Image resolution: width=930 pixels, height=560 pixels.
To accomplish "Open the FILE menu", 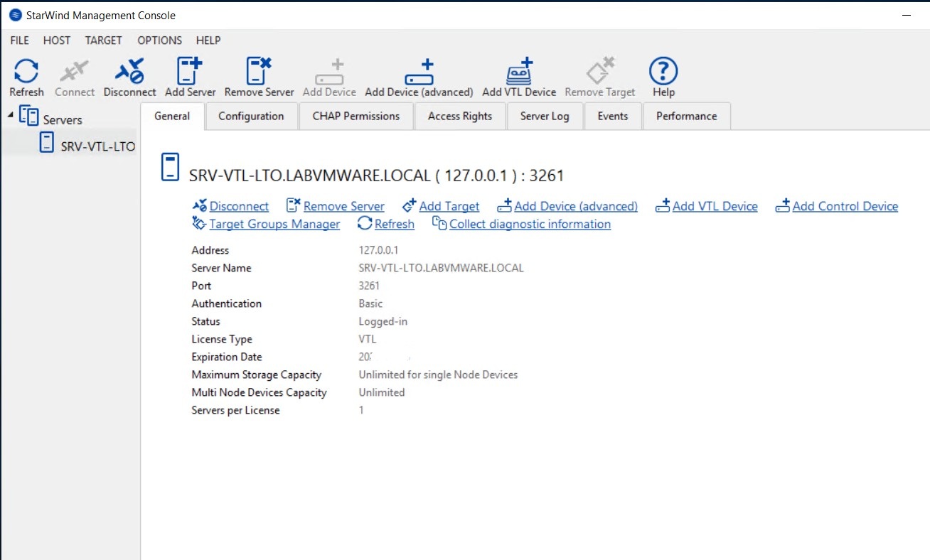I will 19,41.
